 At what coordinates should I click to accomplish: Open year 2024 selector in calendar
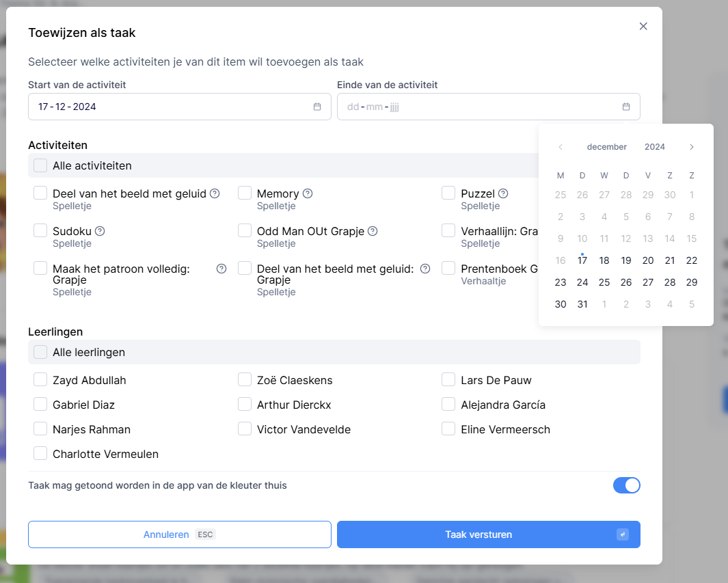click(x=655, y=147)
